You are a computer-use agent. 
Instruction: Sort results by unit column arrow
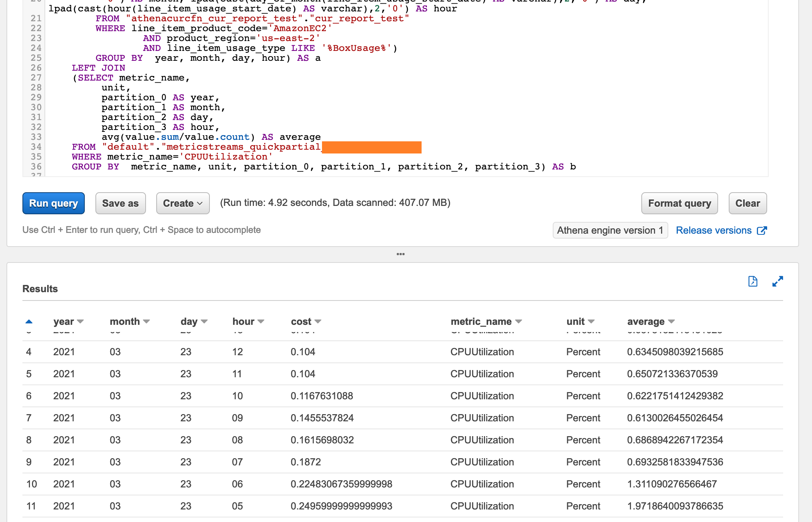click(x=591, y=321)
